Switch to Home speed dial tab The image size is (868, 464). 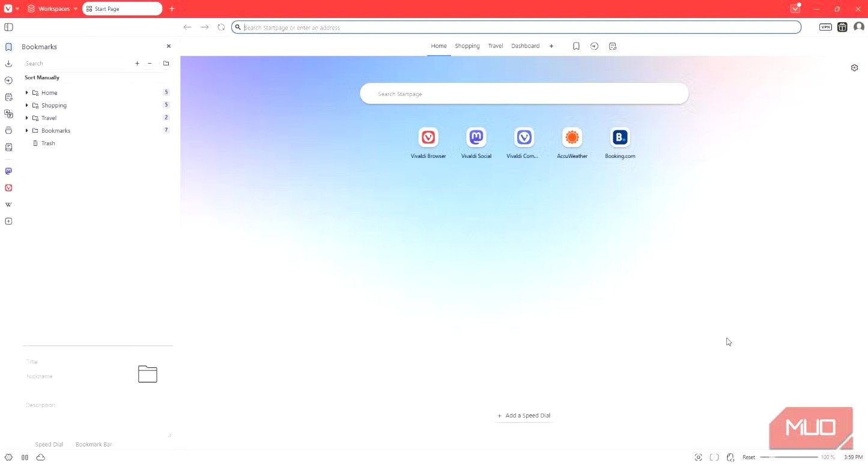pyautogui.click(x=439, y=46)
